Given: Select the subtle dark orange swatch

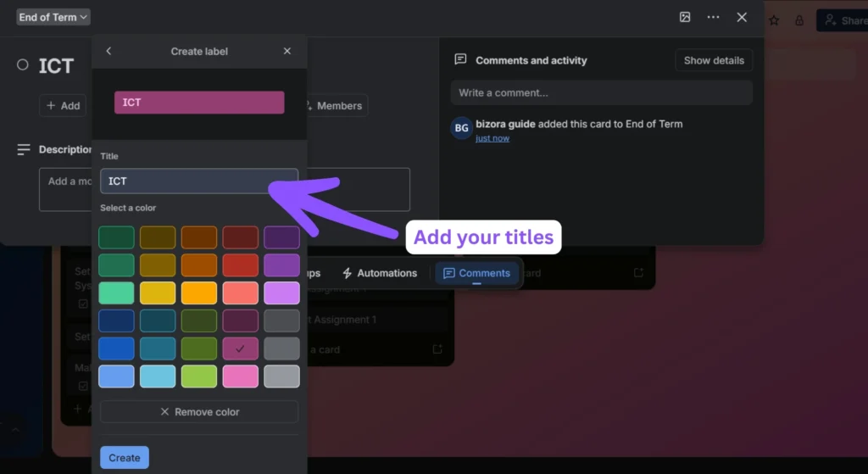Looking at the screenshot, I should pos(198,237).
